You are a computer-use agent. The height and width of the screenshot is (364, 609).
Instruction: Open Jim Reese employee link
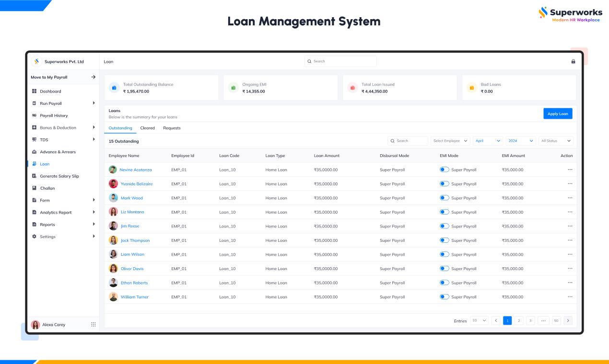[130, 226]
